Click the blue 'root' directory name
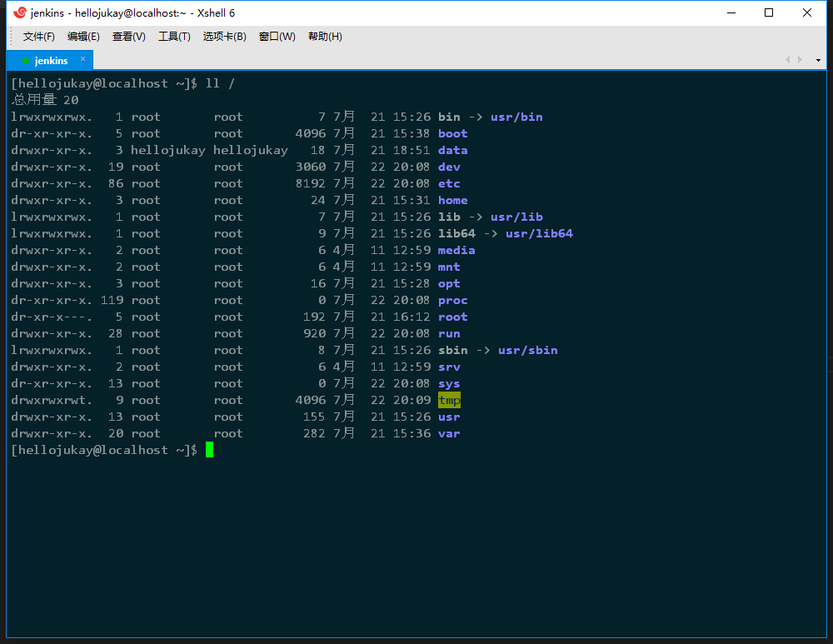This screenshot has width=833, height=644. [452, 317]
